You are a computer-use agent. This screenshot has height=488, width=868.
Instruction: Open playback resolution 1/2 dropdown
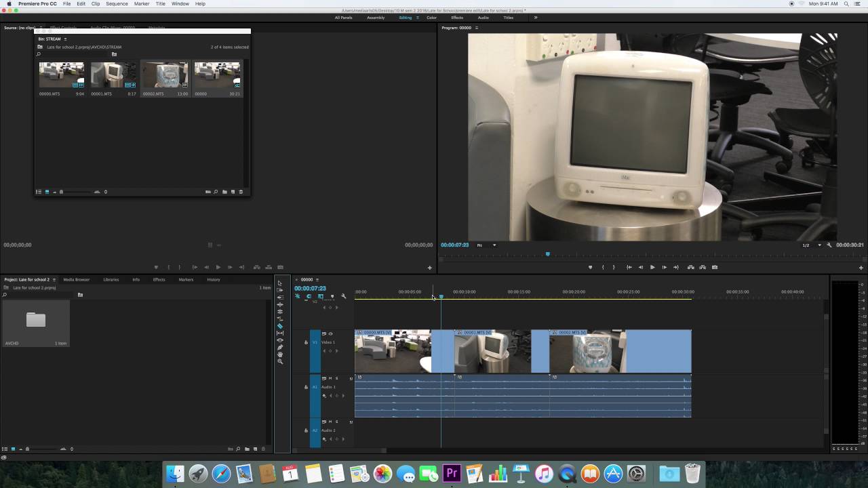coord(812,245)
